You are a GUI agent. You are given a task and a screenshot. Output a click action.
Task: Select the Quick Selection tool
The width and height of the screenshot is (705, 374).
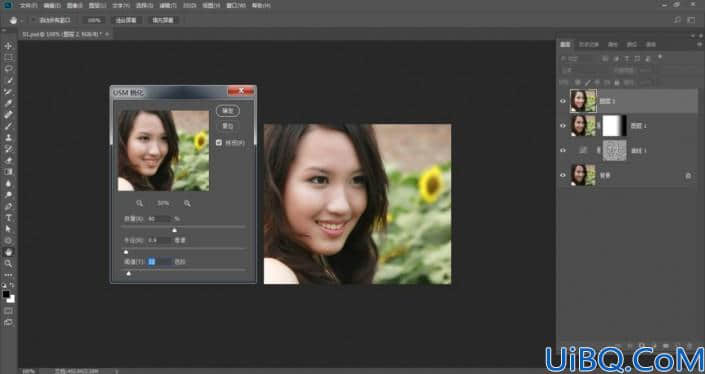point(8,80)
